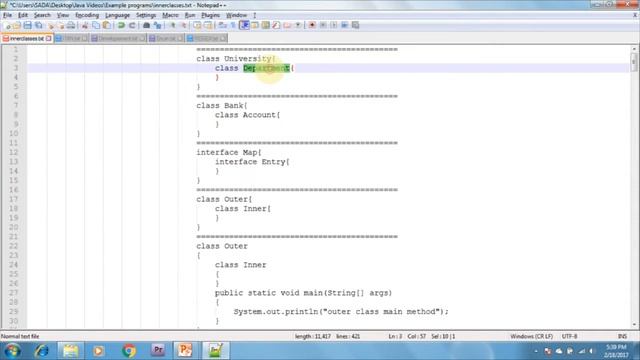
Task: Toggle Show All Characters icon
Action: 233,25
